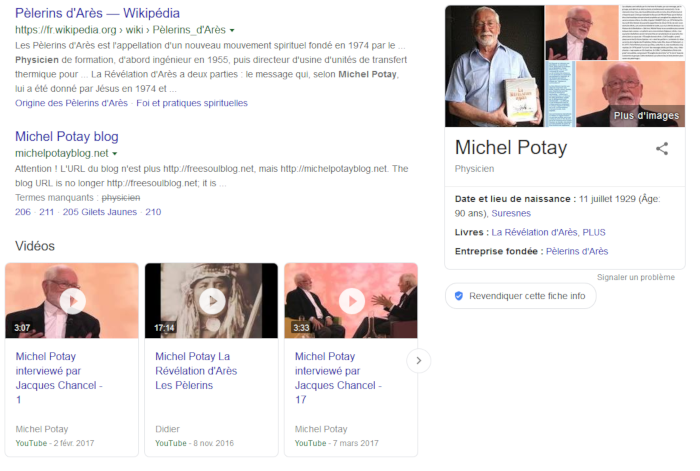Open blog sitelink 210

pyautogui.click(x=153, y=212)
